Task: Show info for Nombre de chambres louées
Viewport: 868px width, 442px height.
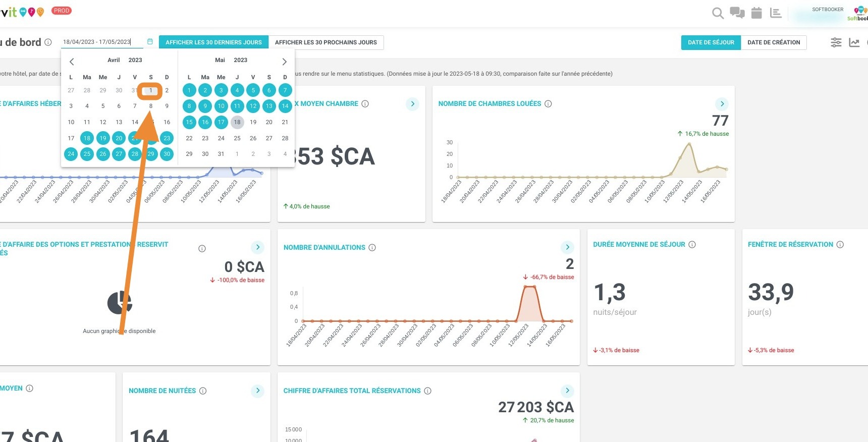Action: pyautogui.click(x=548, y=103)
